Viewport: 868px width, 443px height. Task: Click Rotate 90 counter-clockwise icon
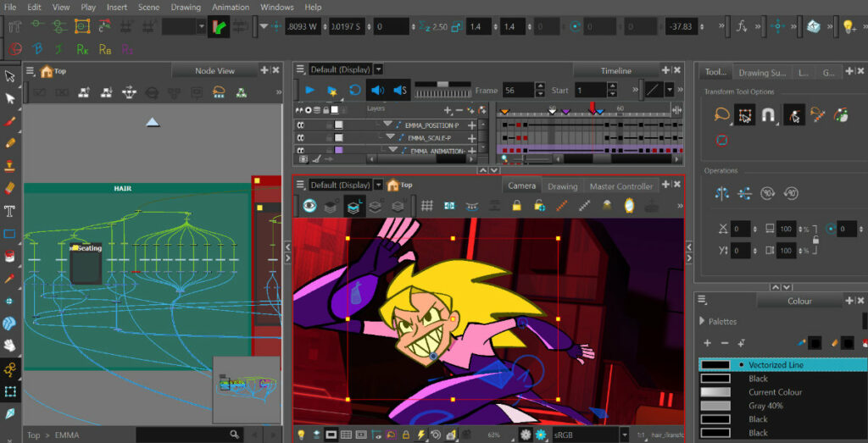[x=791, y=193]
